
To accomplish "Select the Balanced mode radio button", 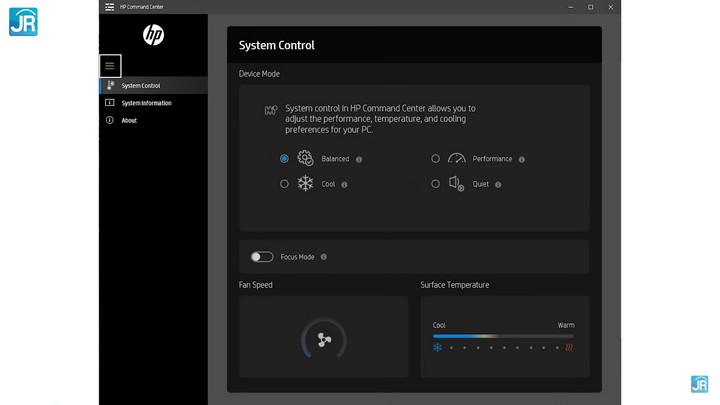I will pos(284,159).
